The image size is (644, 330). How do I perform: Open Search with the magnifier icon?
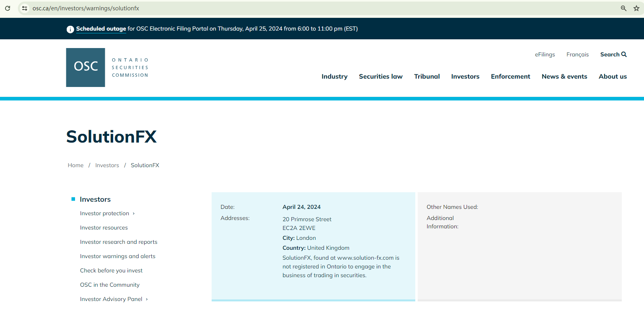tap(624, 54)
